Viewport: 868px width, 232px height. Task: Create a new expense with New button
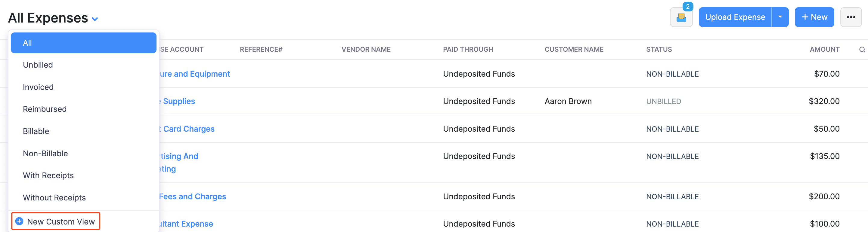[814, 17]
